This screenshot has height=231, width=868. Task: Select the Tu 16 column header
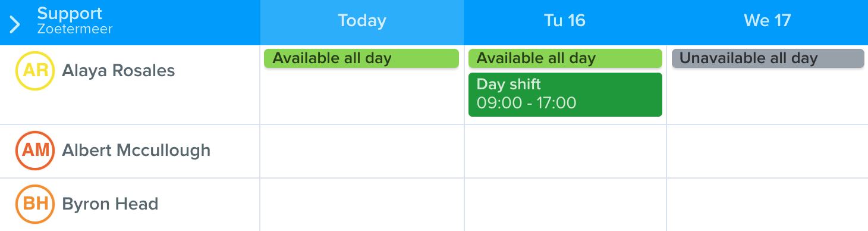click(x=565, y=21)
